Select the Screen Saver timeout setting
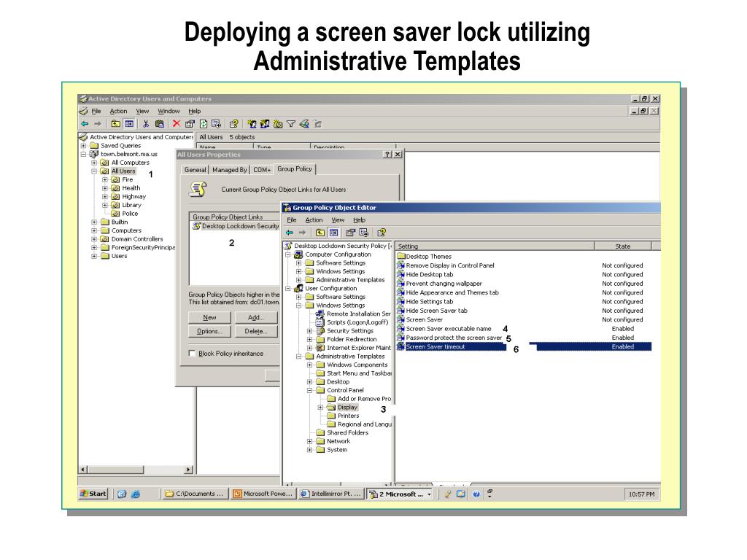This screenshot has height=560, width=747. pos(524,346)
